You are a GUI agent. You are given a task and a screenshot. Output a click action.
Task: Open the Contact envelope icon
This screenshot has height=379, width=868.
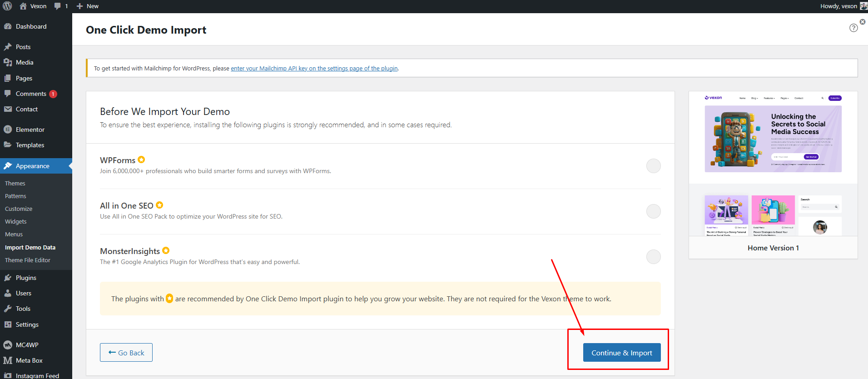tap(8, 109)
